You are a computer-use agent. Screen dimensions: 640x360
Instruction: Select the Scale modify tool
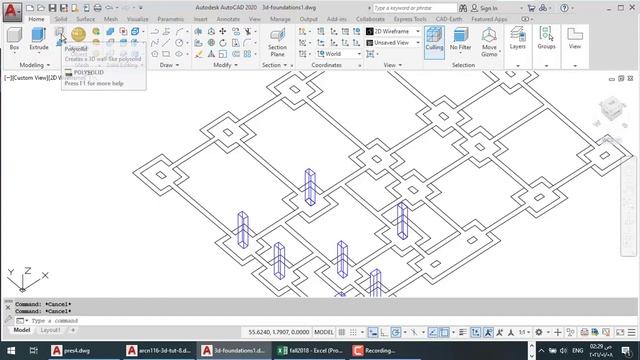[x=223, y=54]
